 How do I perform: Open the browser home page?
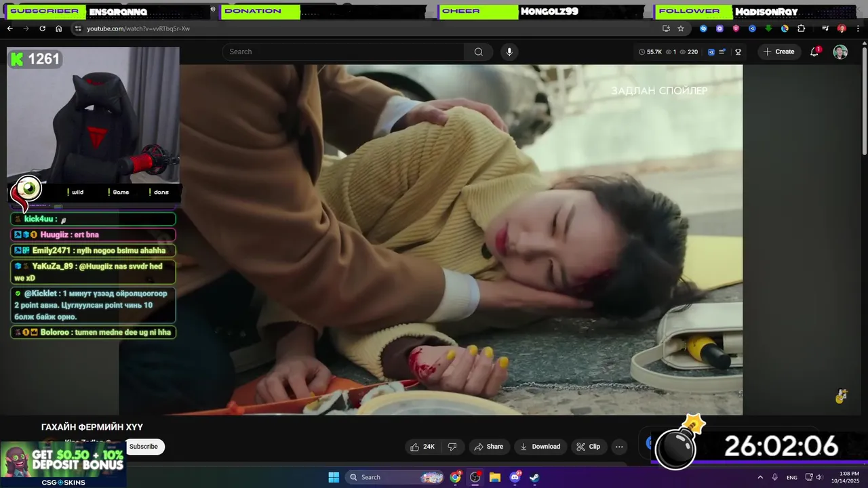58,28
